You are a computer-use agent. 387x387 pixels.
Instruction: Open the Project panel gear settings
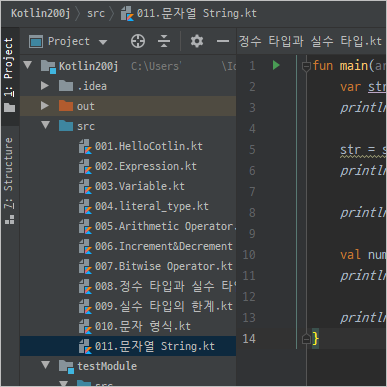[197, 41]
